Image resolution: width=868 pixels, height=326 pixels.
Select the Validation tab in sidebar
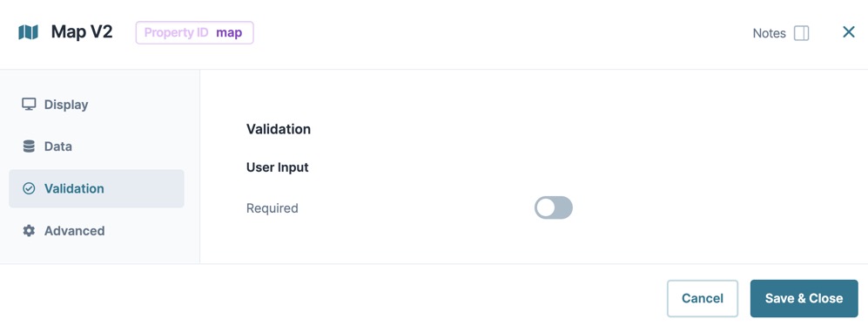point(97,188)
